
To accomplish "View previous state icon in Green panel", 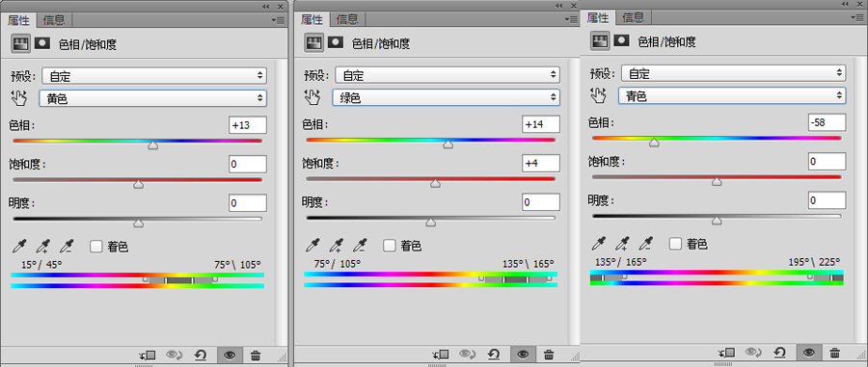I will (469, 354).
